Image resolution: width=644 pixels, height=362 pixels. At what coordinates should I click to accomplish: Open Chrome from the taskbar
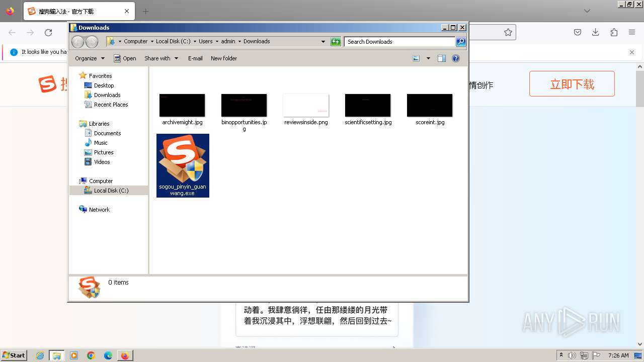(91, 355)
